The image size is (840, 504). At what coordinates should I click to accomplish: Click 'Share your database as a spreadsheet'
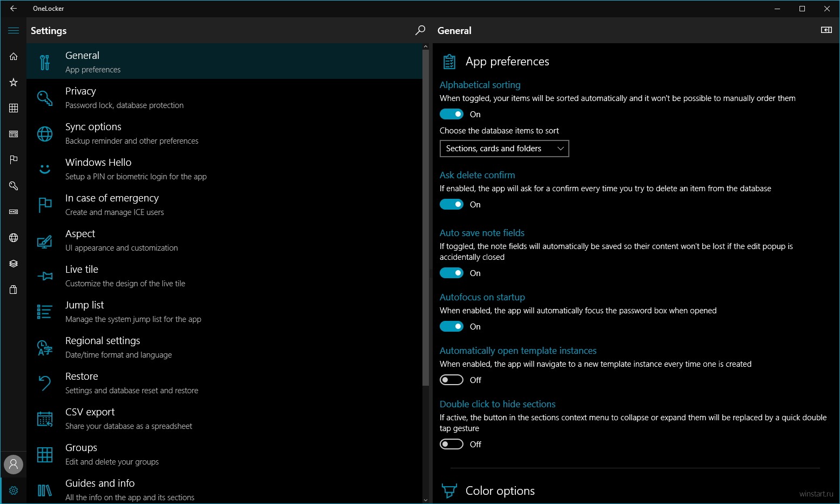129,426
